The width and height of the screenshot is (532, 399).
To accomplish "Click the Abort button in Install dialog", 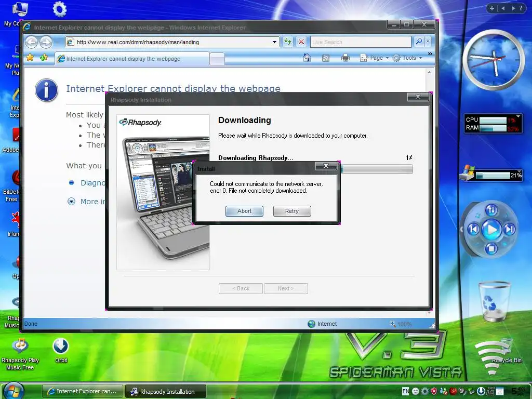I will (244, 211).
